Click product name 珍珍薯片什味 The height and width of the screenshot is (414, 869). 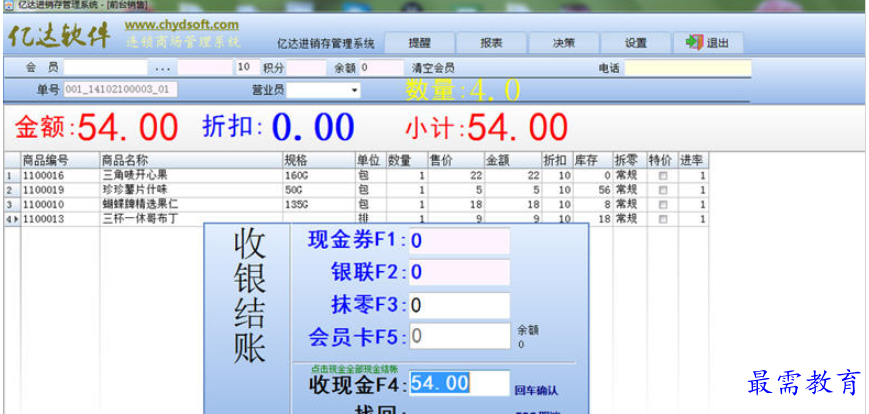135,190
